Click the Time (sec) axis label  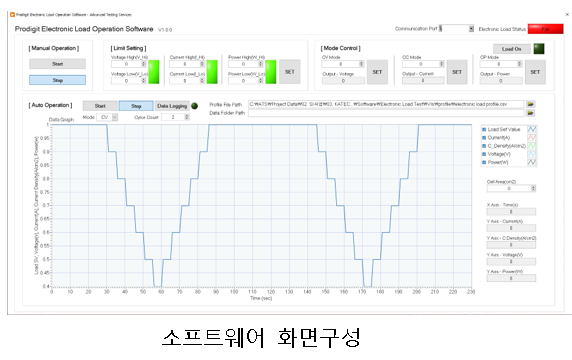pyautogui.click(x=261, y=298)
